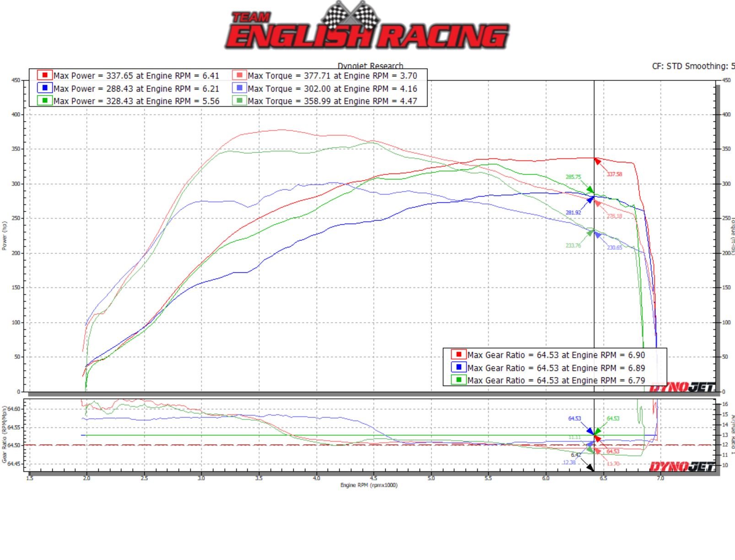Select the red Max Power 337.65 legend marker
Image resolution: width=735 pixels, height=560 pixels.
45,75
